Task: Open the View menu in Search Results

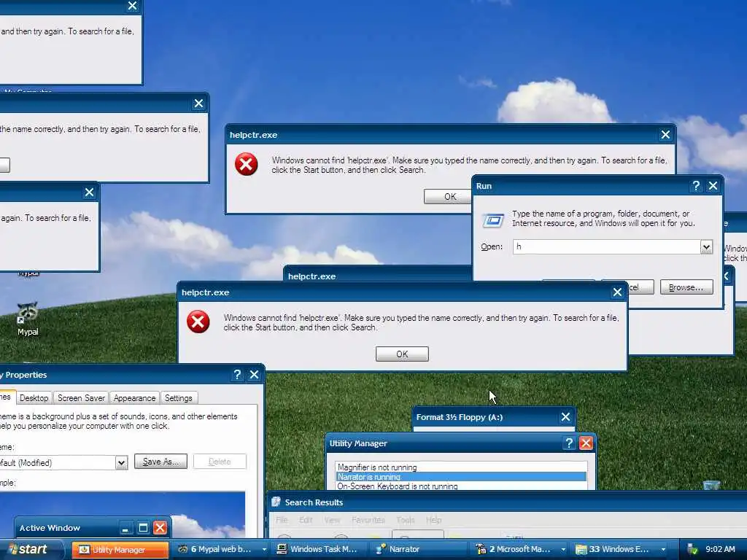Action: point(332,519)
